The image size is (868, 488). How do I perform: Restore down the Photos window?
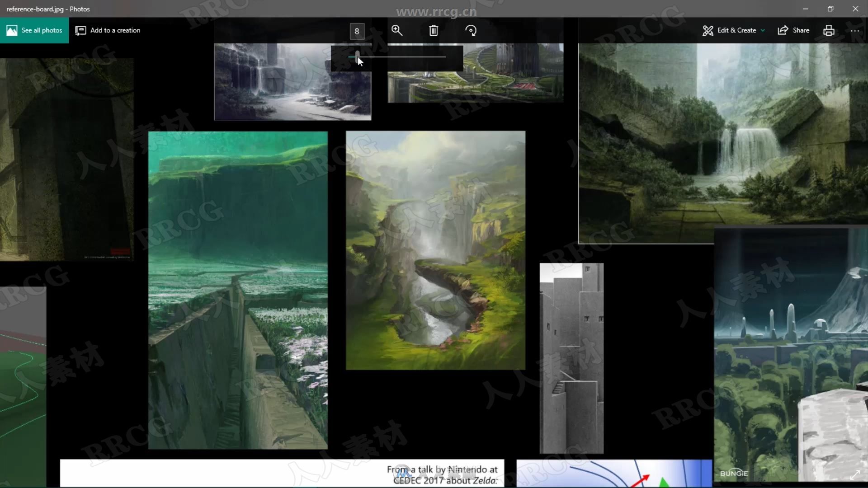point(830,9)
